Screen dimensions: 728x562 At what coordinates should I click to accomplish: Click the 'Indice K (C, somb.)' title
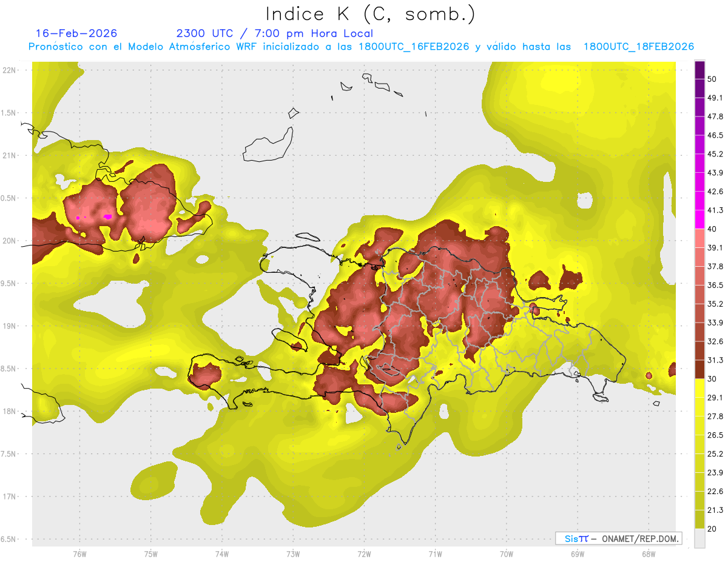tap(370, 14)
